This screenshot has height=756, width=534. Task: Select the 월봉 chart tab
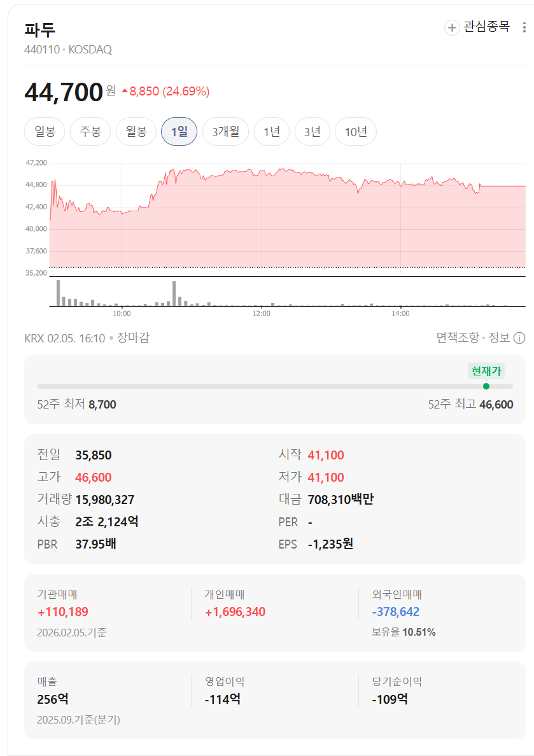pos(136,131)
